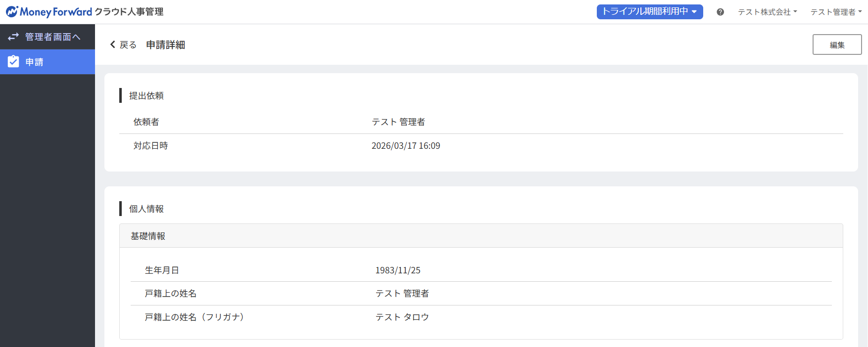Click the clipboard check icon for 申請

tap(13, 62)
